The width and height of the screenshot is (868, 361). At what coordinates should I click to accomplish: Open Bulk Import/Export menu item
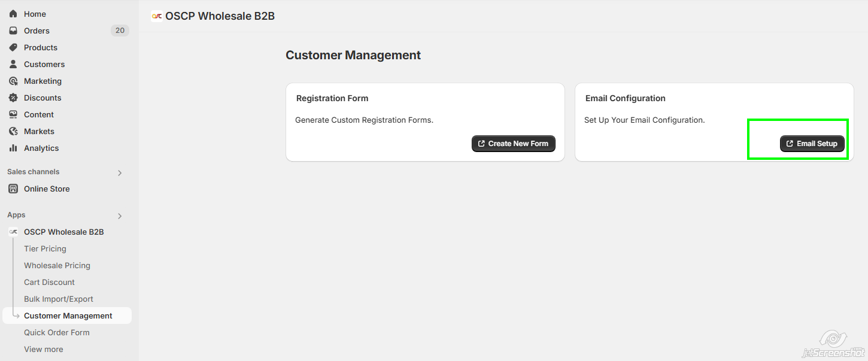click(59, 299)
